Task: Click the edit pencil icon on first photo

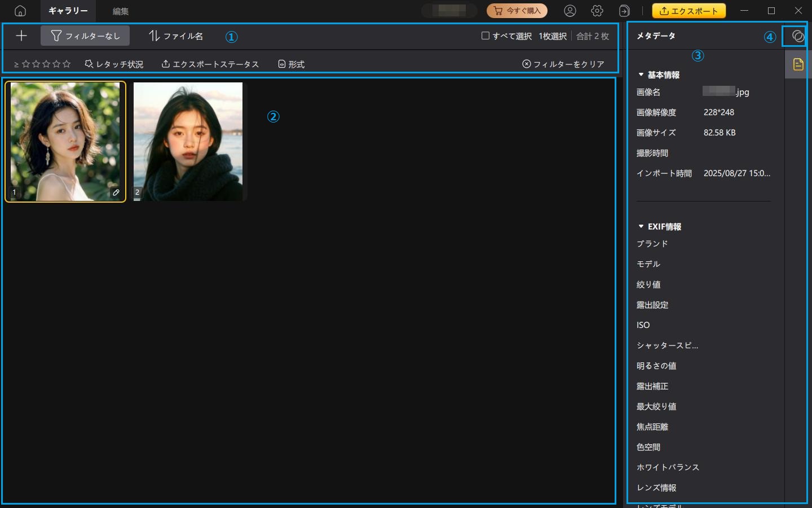Action: [x=116, y=192]
